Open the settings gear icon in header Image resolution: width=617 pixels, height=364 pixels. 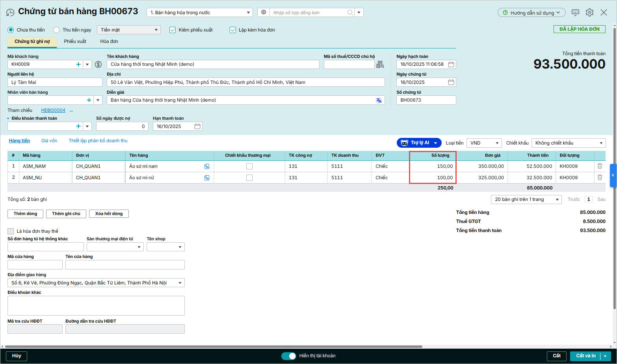click(x=589, y=13)
